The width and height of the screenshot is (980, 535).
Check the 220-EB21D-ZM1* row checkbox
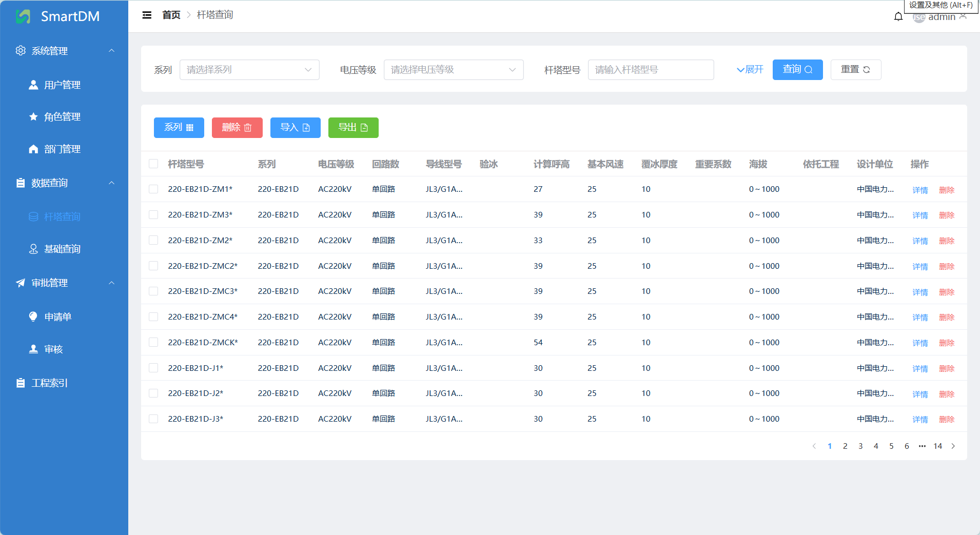pyautogui.click(x=153, y=189)
